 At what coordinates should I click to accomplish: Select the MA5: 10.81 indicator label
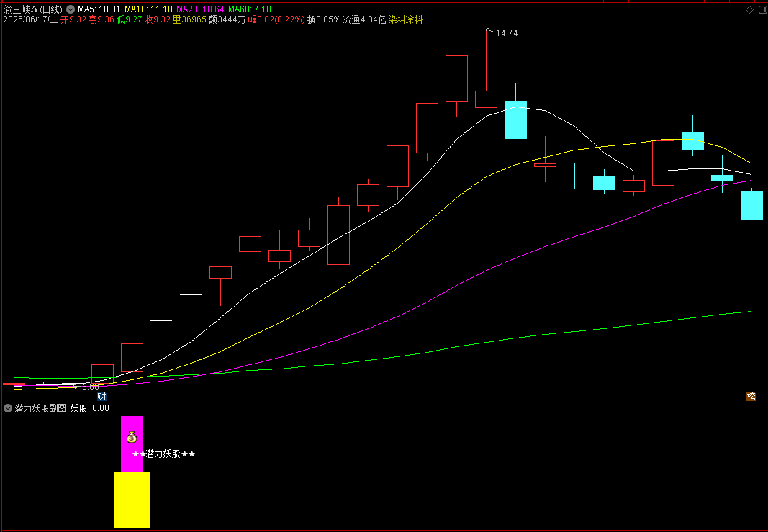pos(99,9)
